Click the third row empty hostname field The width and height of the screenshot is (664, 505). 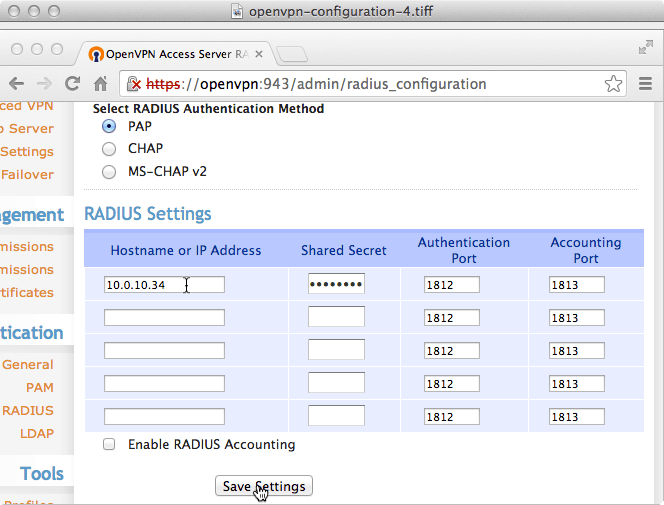click(164, 350)
